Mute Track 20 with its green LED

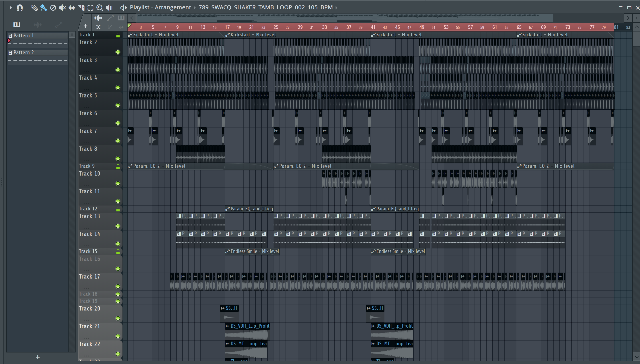[x=118, y=318]
